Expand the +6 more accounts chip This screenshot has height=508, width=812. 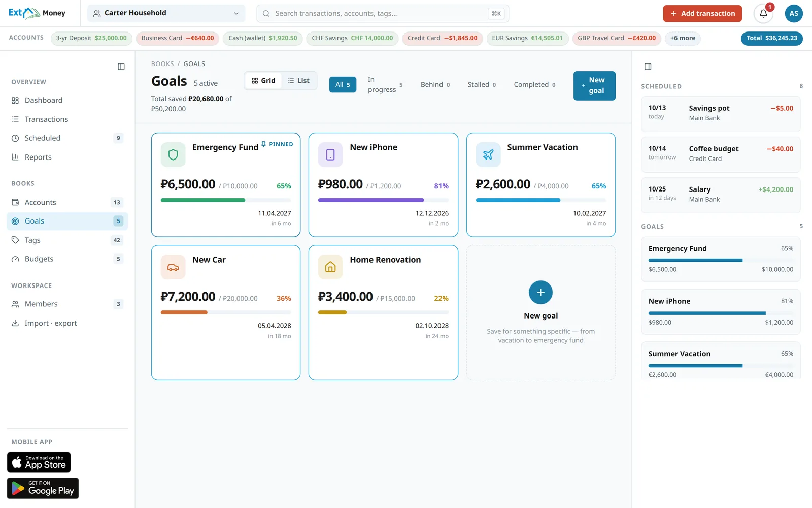(x=683, y=38)
